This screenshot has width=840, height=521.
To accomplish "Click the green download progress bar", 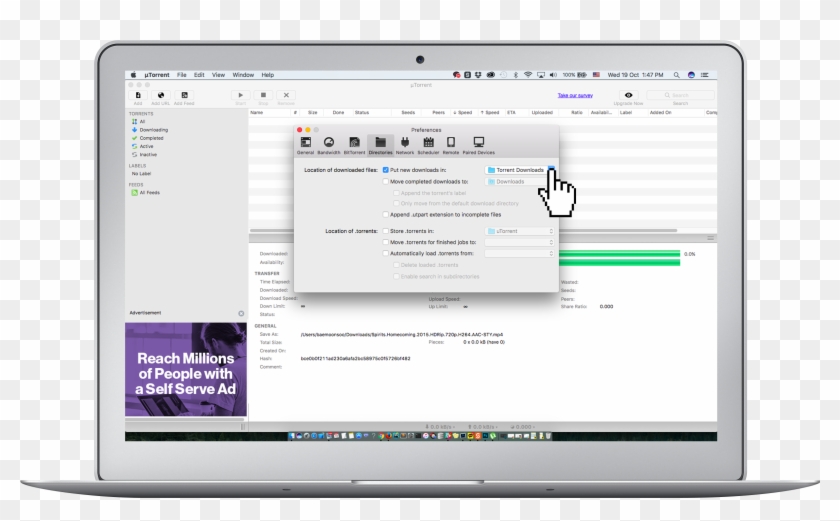I will [619, 254].
